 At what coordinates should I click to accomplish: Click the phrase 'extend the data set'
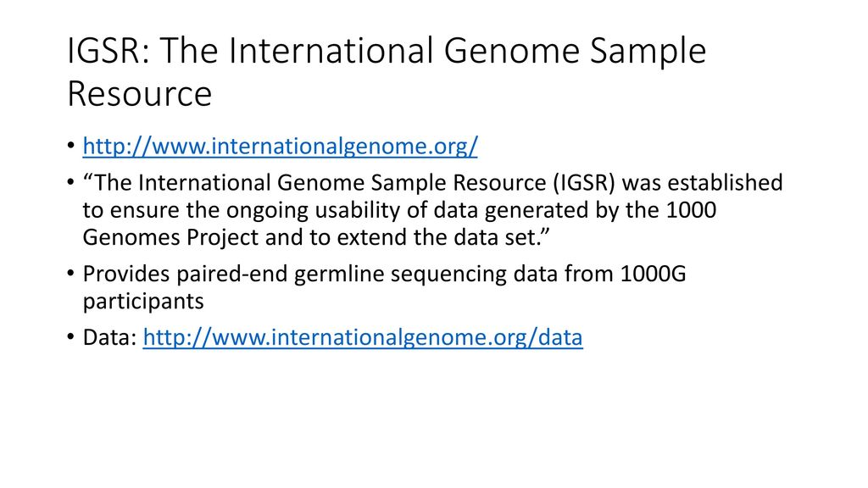438,237
